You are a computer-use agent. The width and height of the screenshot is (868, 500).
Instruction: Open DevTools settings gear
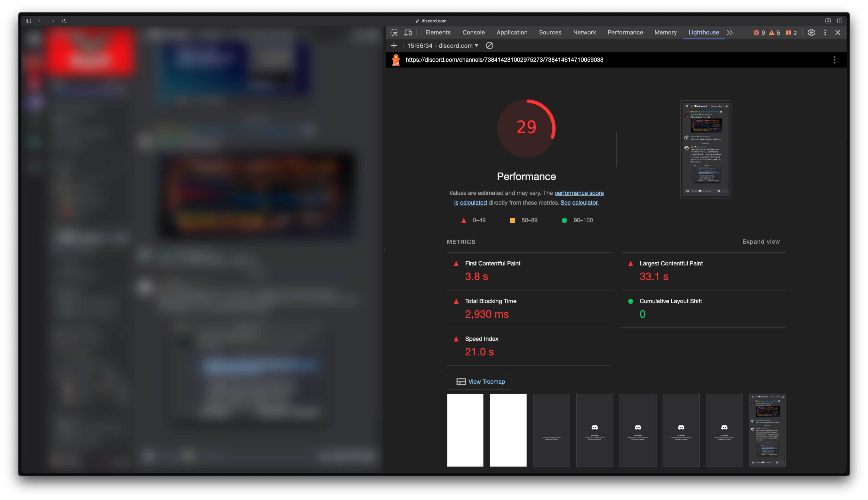click(x=811, y=33)
